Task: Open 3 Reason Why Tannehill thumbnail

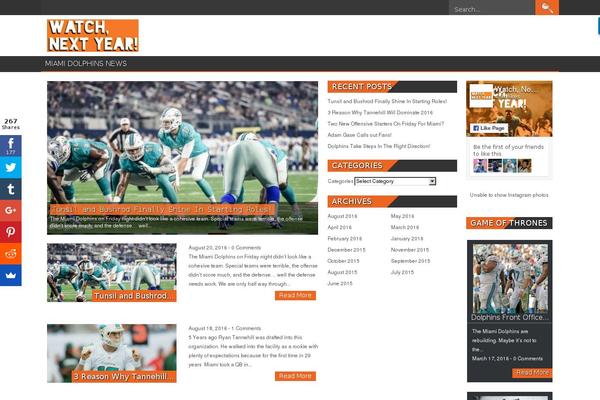Action: click(x=112, y=353)
